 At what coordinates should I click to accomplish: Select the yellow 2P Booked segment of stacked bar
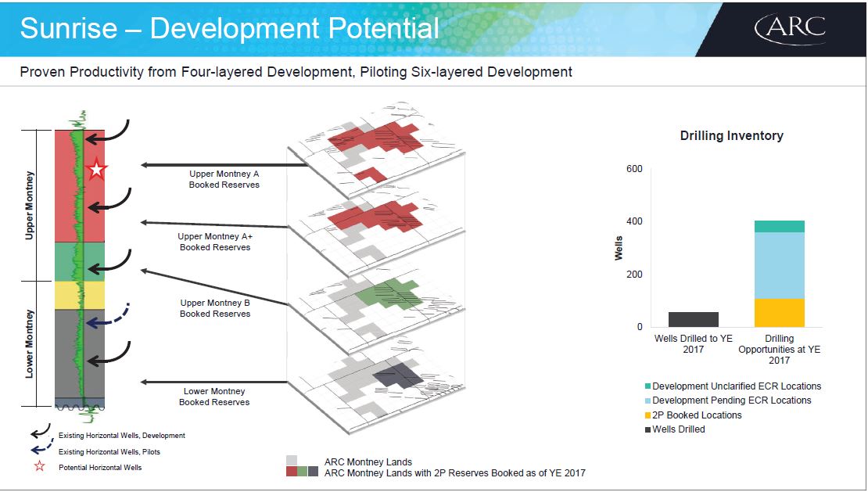coord(780,313)
